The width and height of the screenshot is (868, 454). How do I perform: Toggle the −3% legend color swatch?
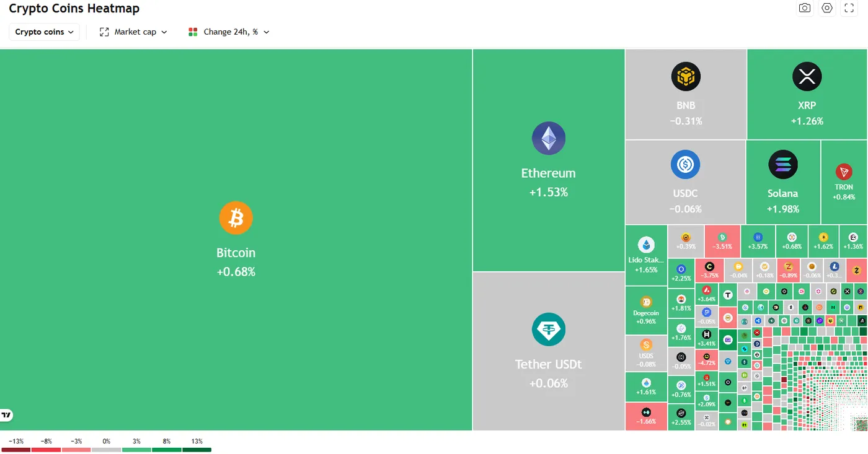76,450
